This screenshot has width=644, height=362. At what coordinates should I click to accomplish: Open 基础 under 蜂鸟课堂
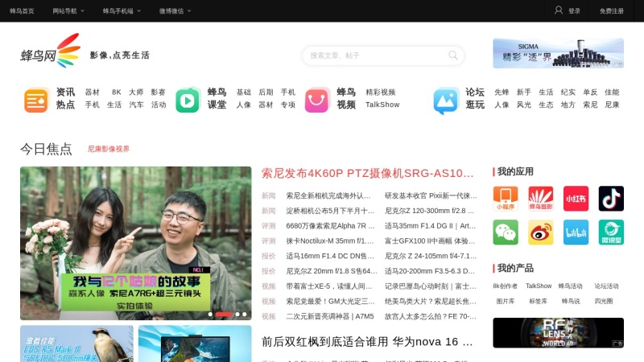(244, 93)
